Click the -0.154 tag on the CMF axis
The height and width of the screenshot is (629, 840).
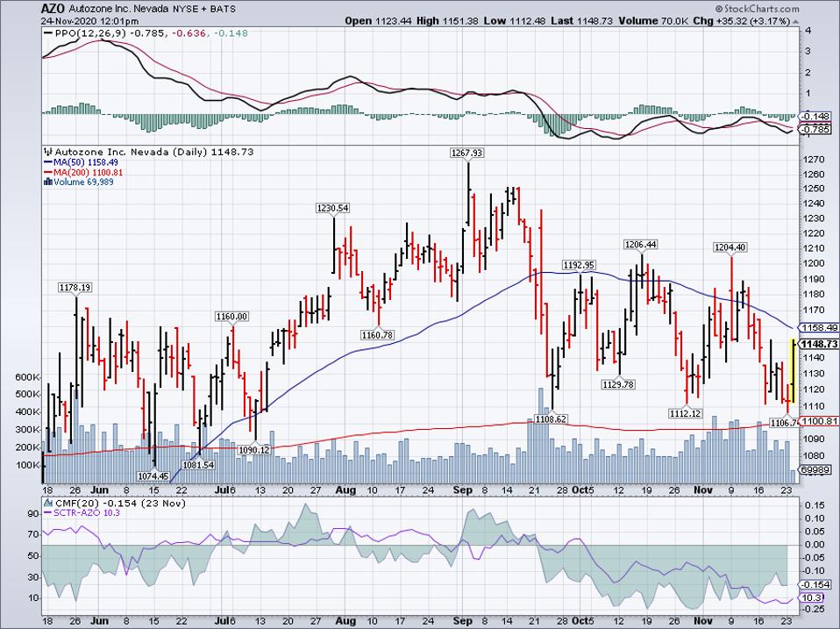coord(815,585)
